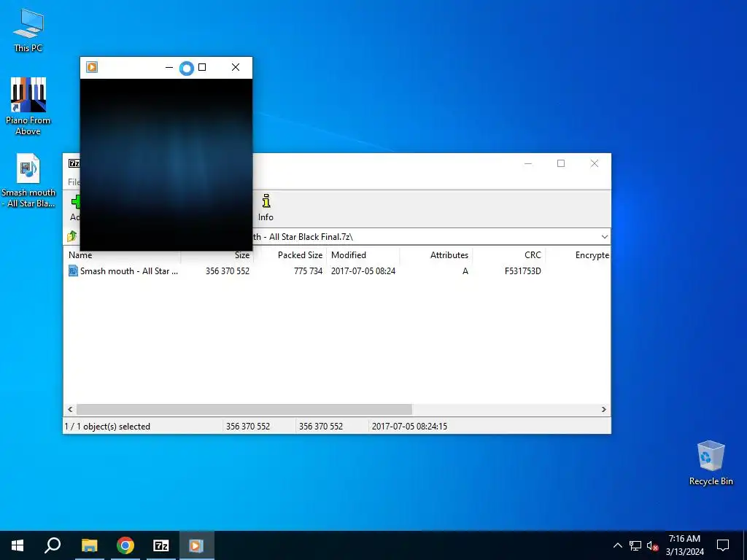This screenshot has width=747, height=560.
Task: Click the right arrow of horizontal scrollbar
Action: (x=603, y=409)
